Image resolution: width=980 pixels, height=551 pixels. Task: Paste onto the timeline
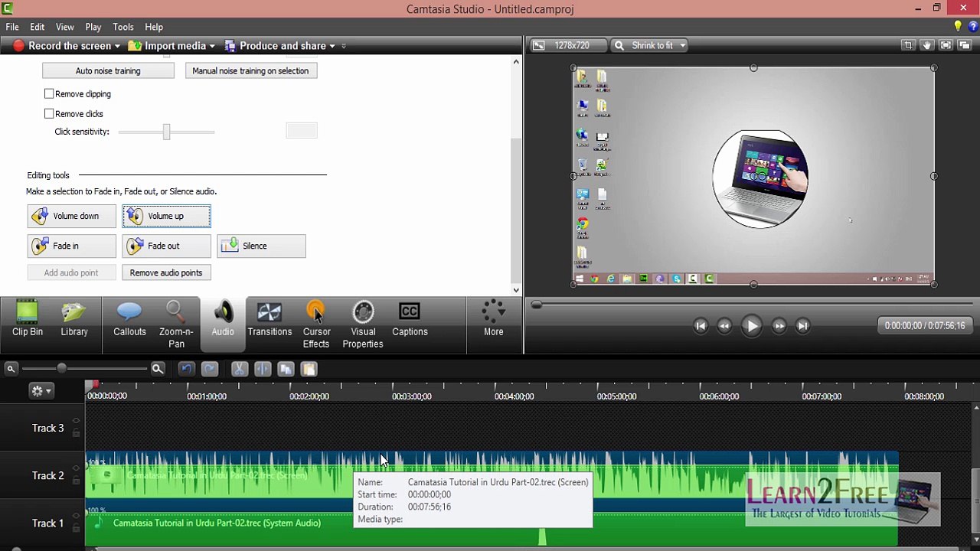309,370
